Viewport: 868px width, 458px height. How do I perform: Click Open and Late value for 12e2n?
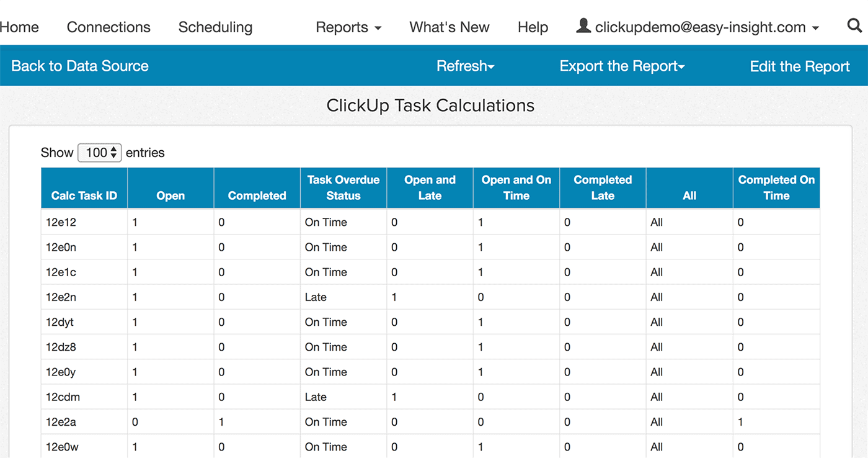(394, 297)
